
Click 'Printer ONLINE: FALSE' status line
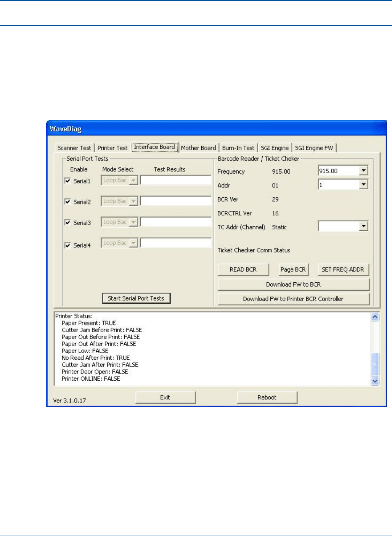pyautogui.click(x=91, y=379)
